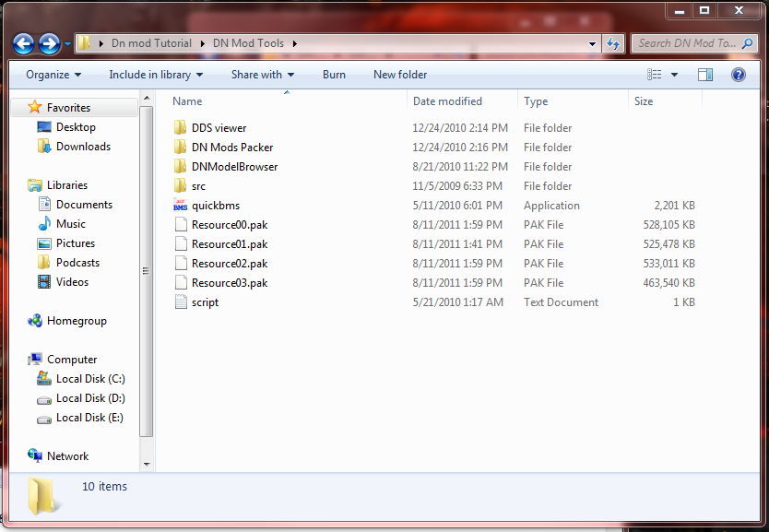Select the quickbms application icon
Screen dimensions: 769x532
point(181,205)
